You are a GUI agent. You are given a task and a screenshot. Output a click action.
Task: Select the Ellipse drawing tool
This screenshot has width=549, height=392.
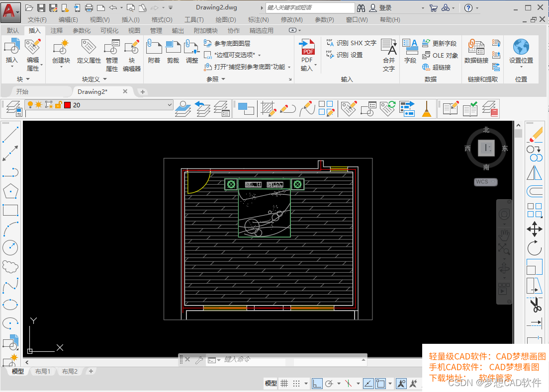pos(10,305)
